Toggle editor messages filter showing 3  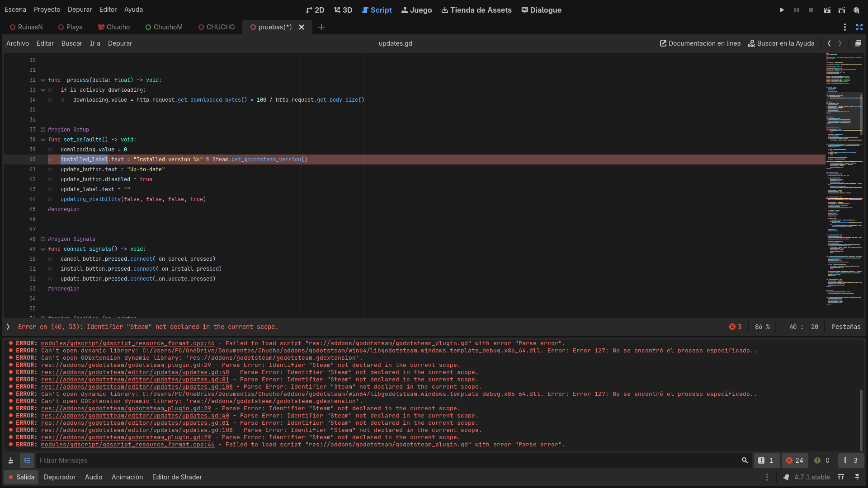pos(850,460)
